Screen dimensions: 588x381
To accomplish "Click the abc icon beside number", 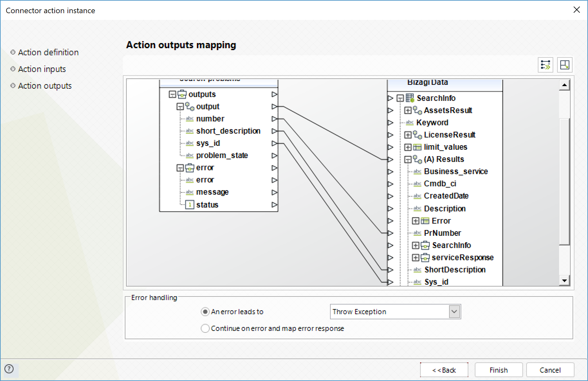I will 189,119.
